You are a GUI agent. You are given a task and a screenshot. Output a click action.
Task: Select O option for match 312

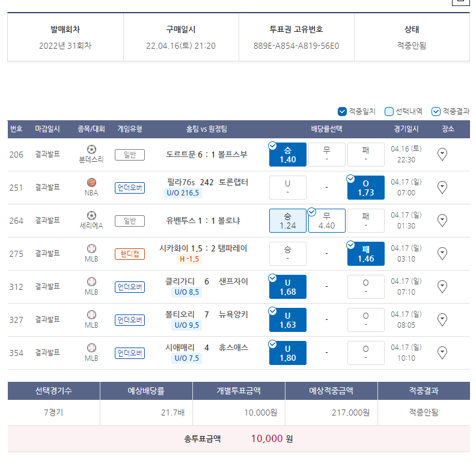tap(366, 287)
